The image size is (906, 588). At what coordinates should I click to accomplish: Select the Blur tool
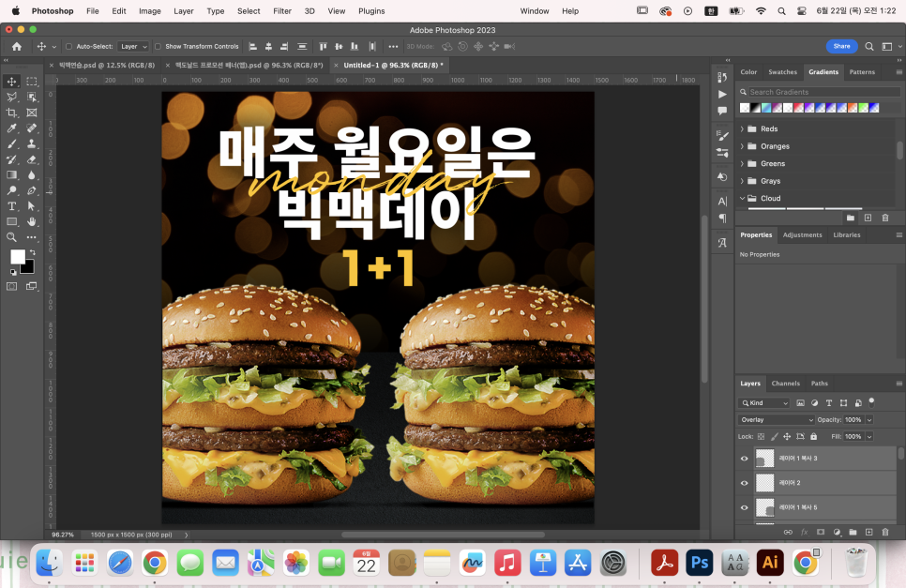[32, 175]
